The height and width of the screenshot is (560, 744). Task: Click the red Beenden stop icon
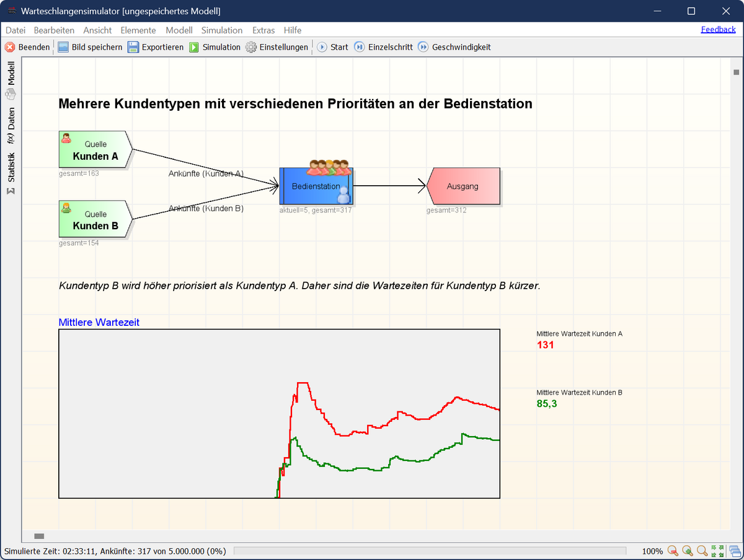[10, 47]
